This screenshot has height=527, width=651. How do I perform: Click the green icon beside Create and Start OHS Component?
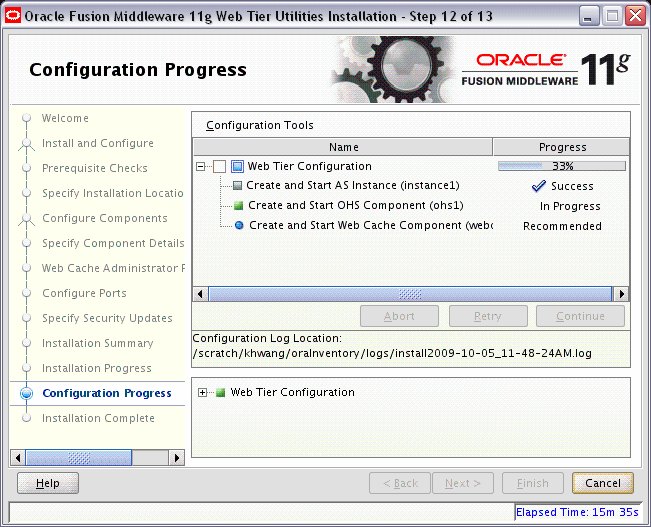(x=238, y=206)
